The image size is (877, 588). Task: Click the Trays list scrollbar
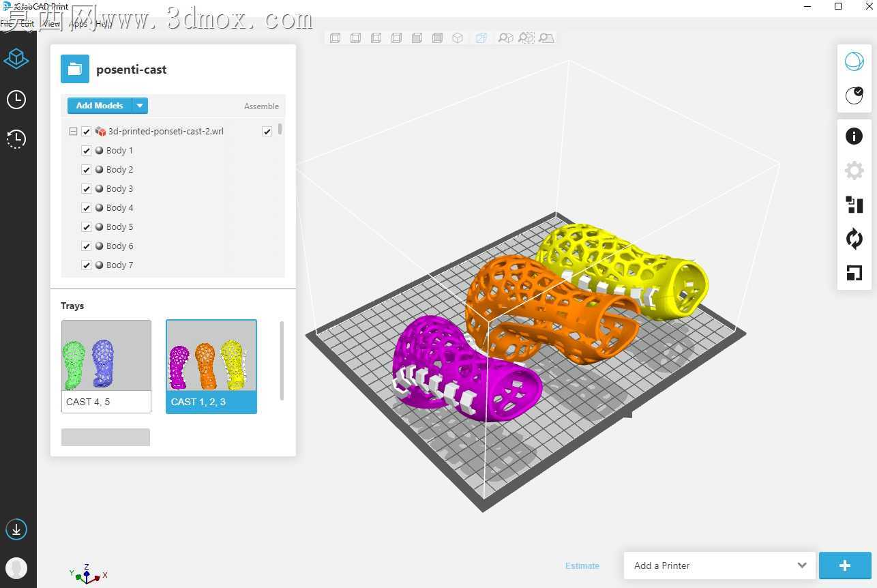point(282,361)
